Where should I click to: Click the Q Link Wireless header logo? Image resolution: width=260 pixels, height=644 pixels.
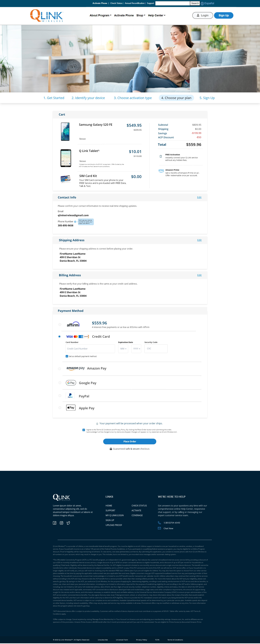pyautogui.click(x=47, y=16)
